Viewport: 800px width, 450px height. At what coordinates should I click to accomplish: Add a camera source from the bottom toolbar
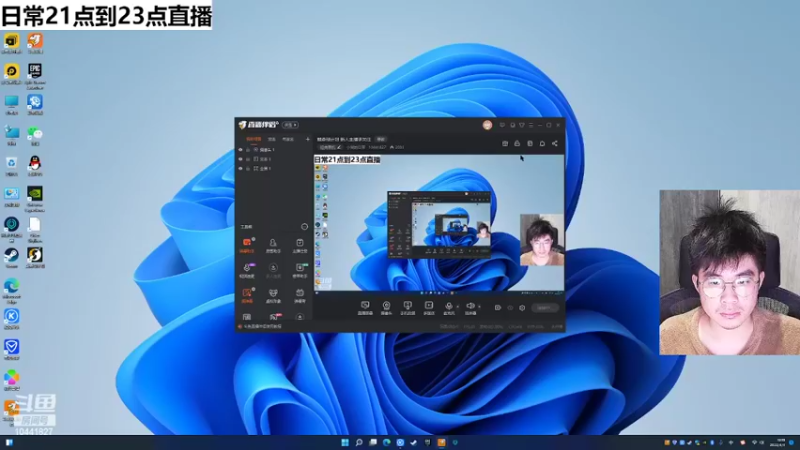pyautogui.click(x=386, y=308)
